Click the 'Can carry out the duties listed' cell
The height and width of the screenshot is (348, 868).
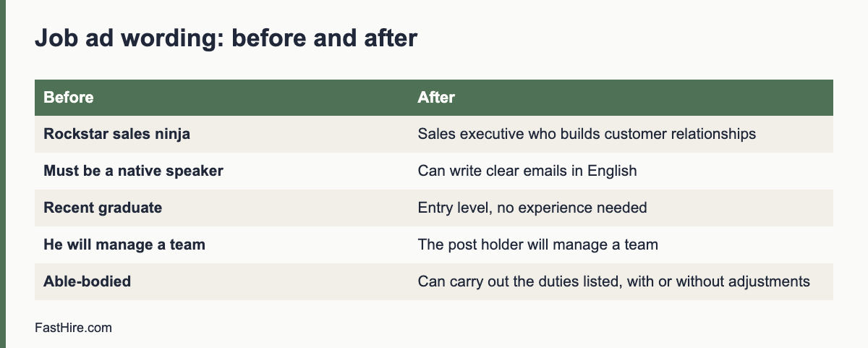click(x=621, y=281)
